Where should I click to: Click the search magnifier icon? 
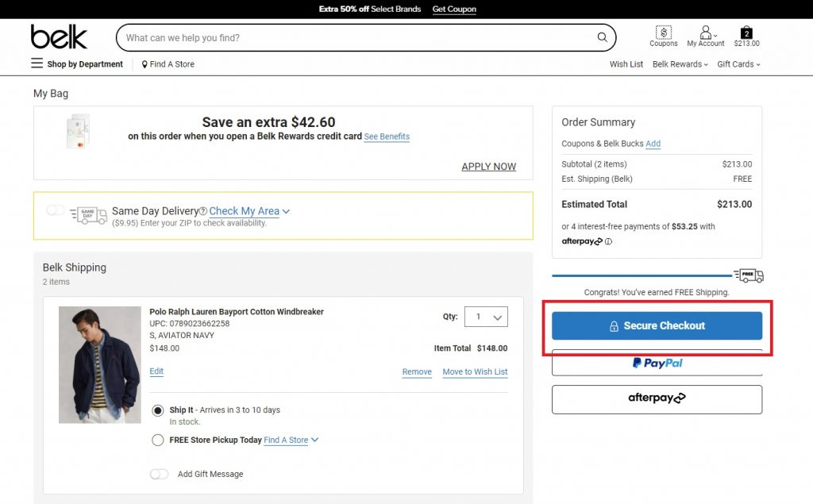coord(603,37)
